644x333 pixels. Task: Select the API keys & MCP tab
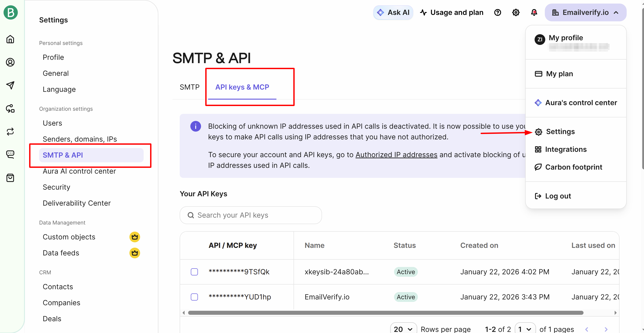pos(242,87)
